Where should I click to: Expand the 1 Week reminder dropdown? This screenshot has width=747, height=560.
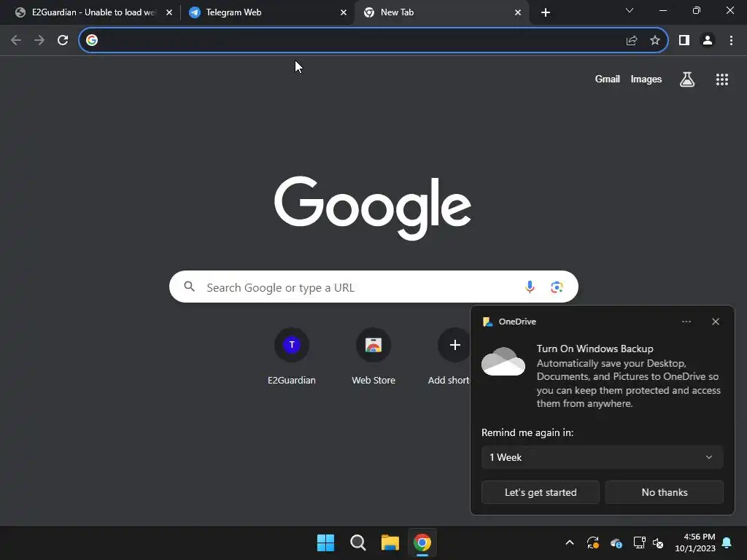tap(602, 457)
